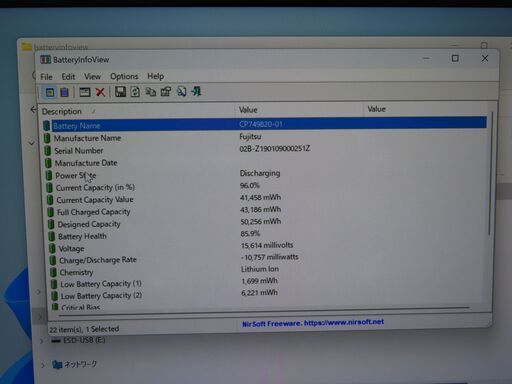Refresh battery data via toolbar refresh icon
This screenshot has height=384, width=512.
tap(135, 92)
